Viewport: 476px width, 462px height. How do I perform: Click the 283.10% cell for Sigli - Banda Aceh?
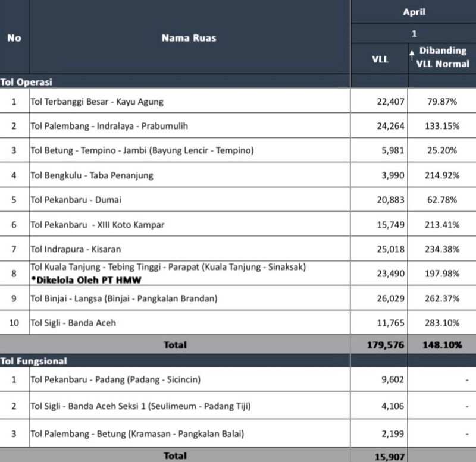point(441,323)
